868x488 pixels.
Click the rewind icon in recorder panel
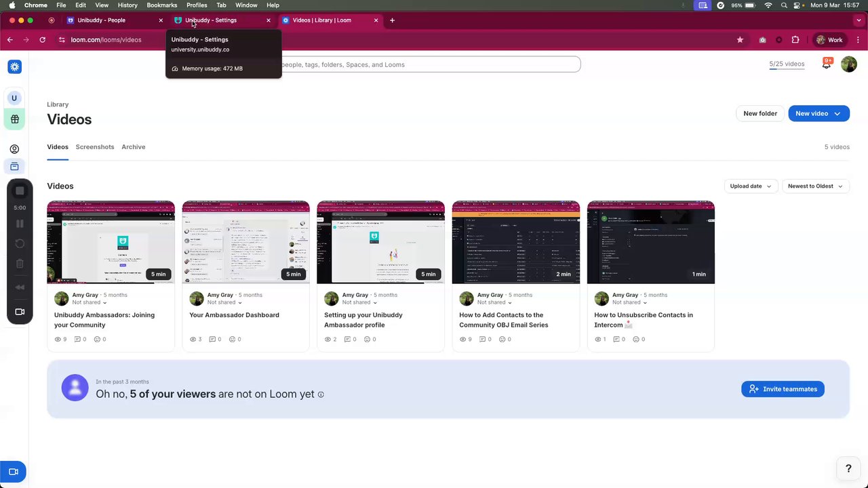[x=20, y=287]
